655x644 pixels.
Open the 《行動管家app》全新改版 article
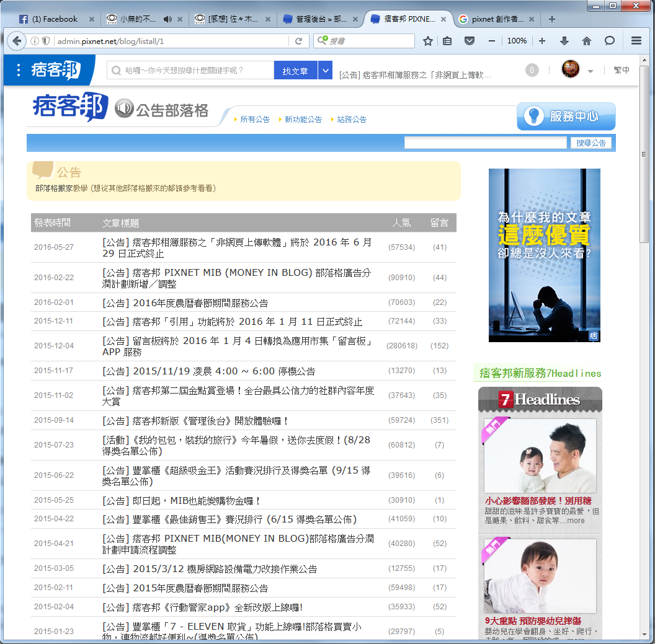(x=203, y=607)
